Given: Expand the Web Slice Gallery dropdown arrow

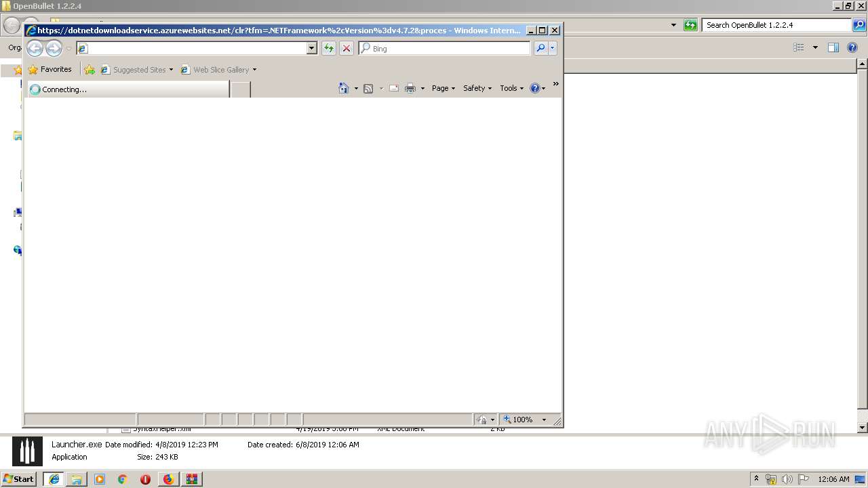Looking at the screenshot, I should [254, 69].
